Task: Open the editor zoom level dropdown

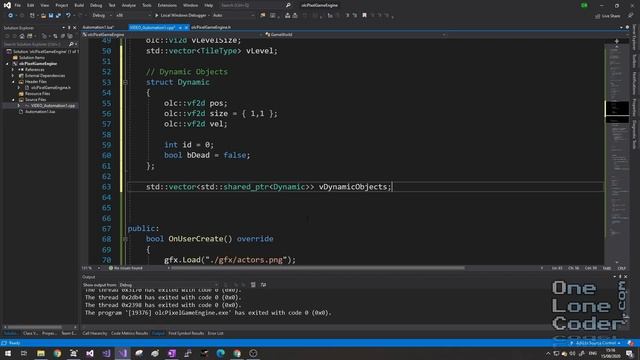Action: (91, 268)
